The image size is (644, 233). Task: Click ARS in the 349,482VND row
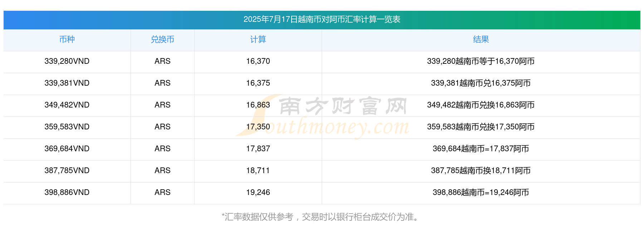tap(162, 105)
